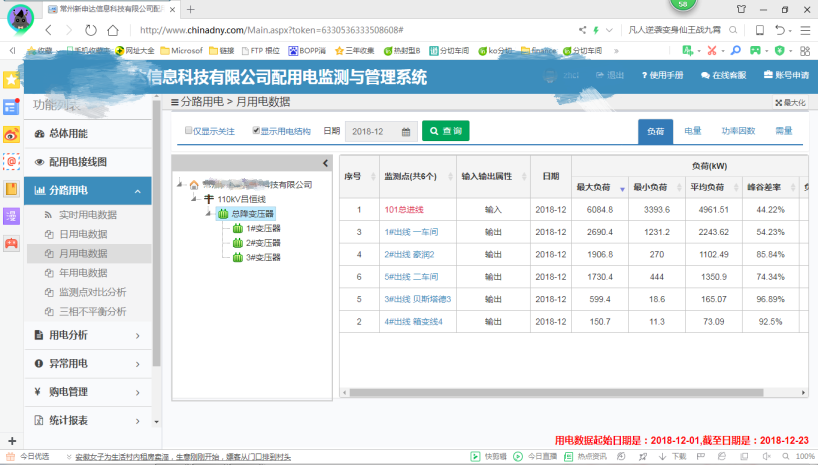Image resolution: width=818 pixels, height=465 pixels.
Task: Click the browser home icon
Action: tap(113, 30)
